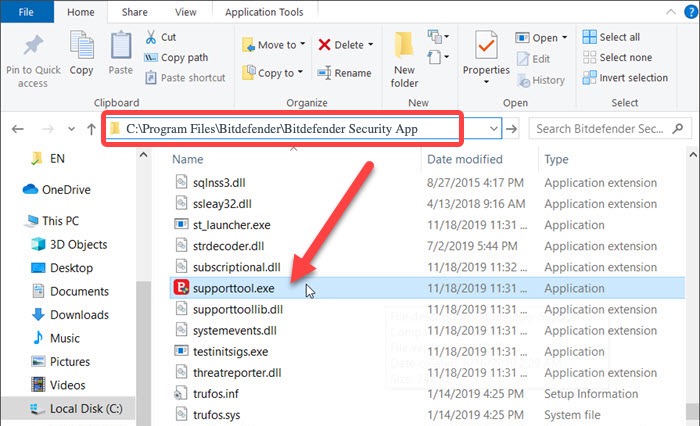Select This PC in navigation pane

(53, 221)
